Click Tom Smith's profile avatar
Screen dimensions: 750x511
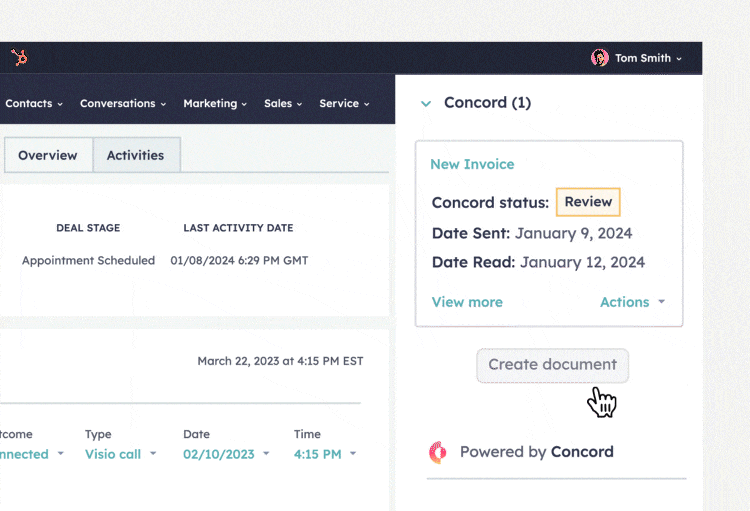point(600,58)
